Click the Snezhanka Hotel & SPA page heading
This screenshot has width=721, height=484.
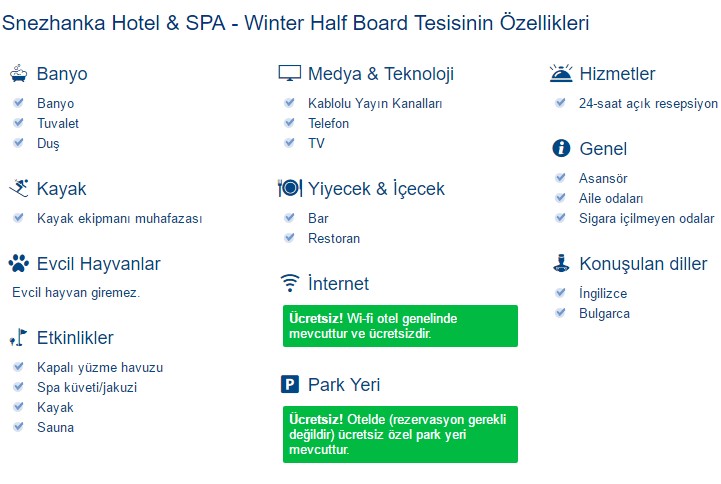(x=296, y=22)
